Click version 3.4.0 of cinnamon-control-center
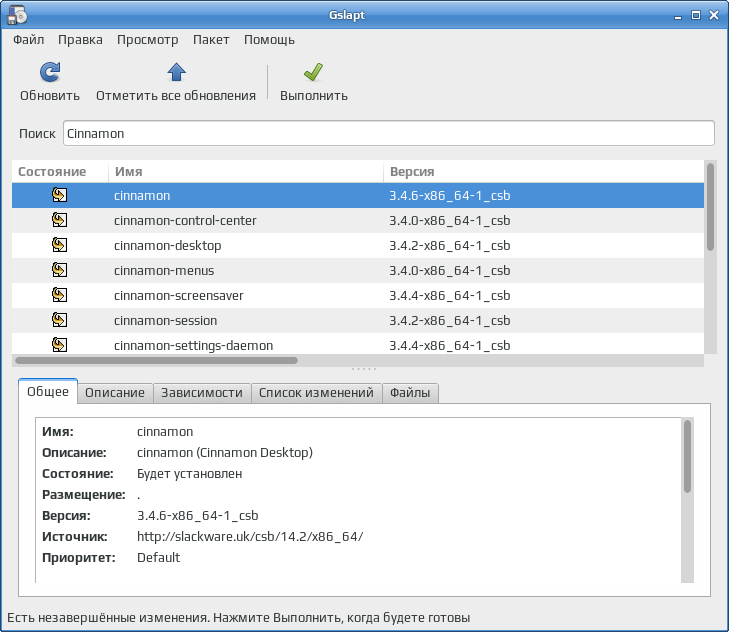 [450, 221]
